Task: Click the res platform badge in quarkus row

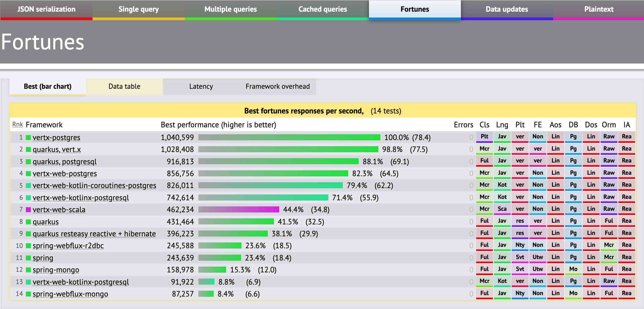Action: point(520,221)
